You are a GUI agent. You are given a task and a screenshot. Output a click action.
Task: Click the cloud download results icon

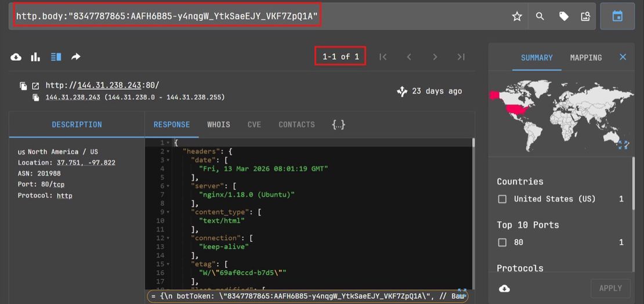[x=16, y=57]
